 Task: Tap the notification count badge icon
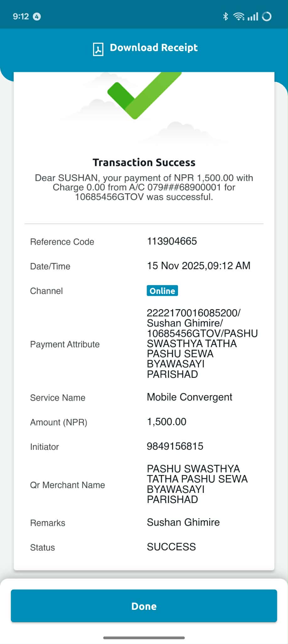(37, 16)
